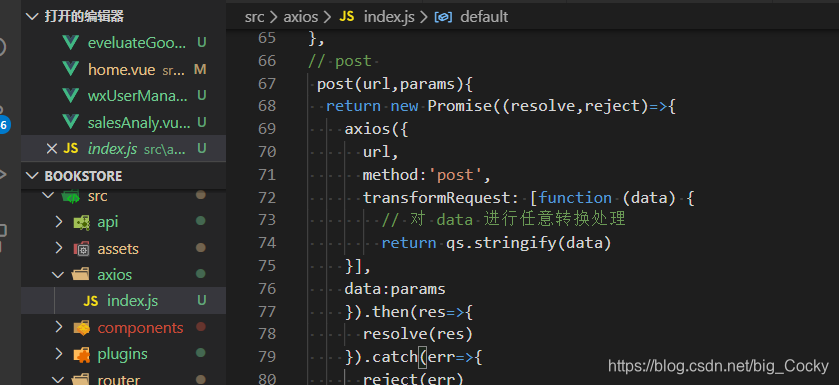
Task: Click the U status beside salesAnaly.vu...
Action: [x=202, y=122]
